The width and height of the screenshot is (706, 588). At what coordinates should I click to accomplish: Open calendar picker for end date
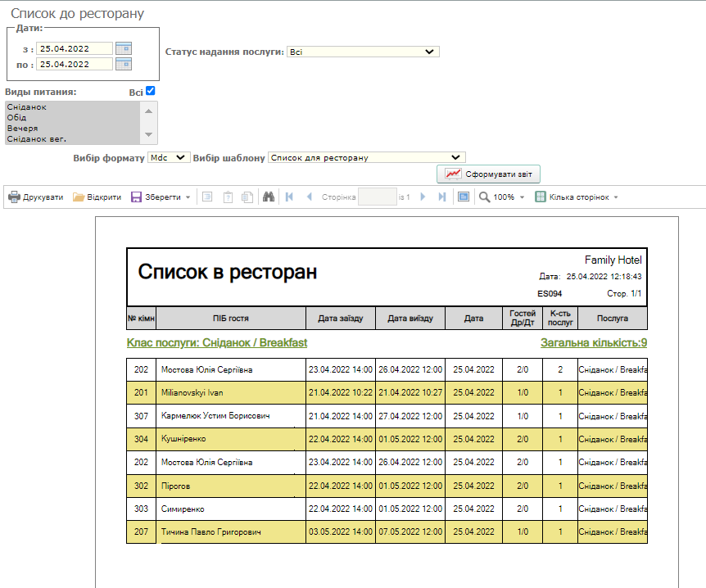(x=124, y=64)
